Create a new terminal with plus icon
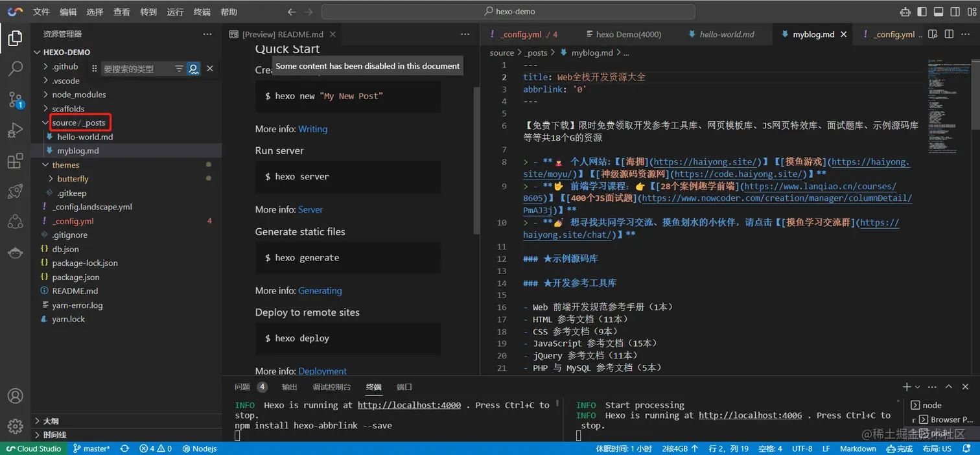The height and width of the screenshot is (455, 980). click(907, 387)
